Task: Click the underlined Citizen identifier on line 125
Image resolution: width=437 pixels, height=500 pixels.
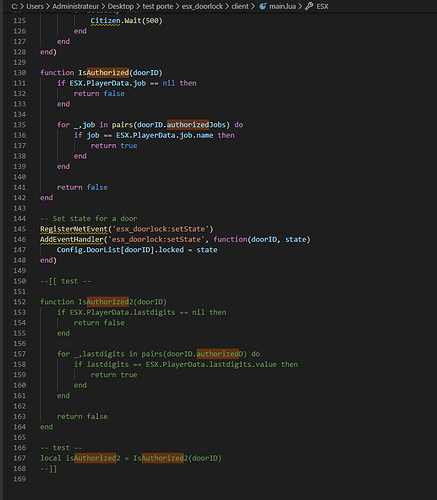Action: [x=105, y=21]
